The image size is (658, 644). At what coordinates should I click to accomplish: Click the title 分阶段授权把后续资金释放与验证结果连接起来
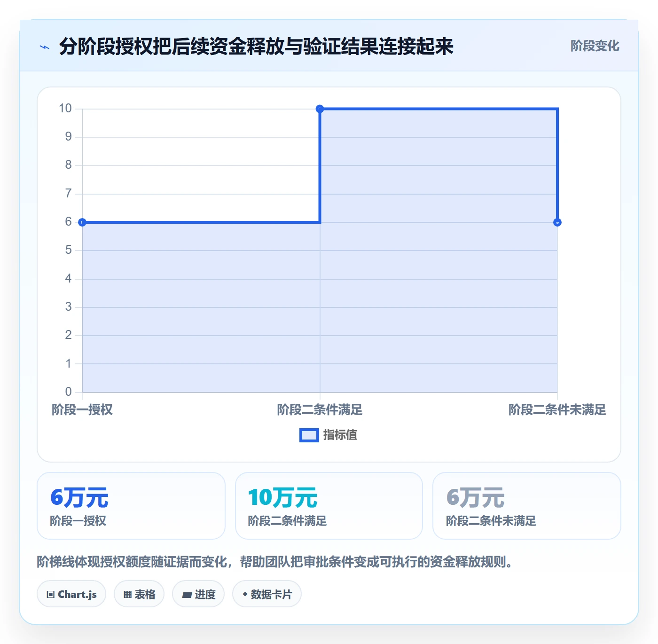(x=256, y=47)
